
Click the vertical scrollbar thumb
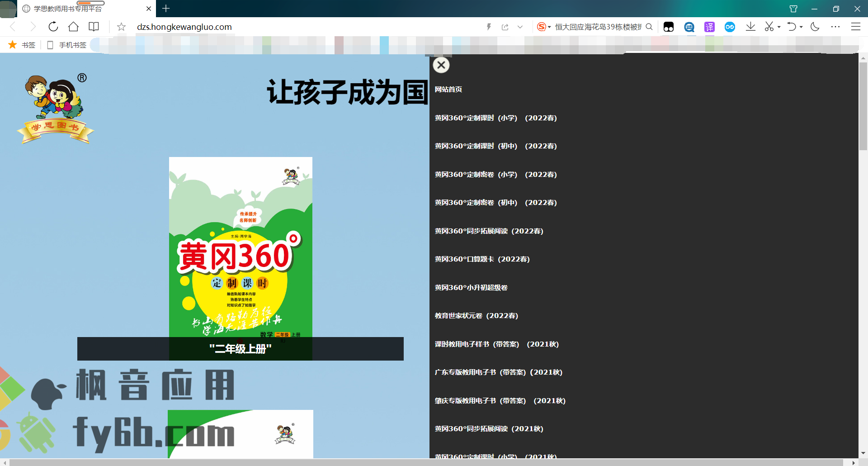[863, 106]
